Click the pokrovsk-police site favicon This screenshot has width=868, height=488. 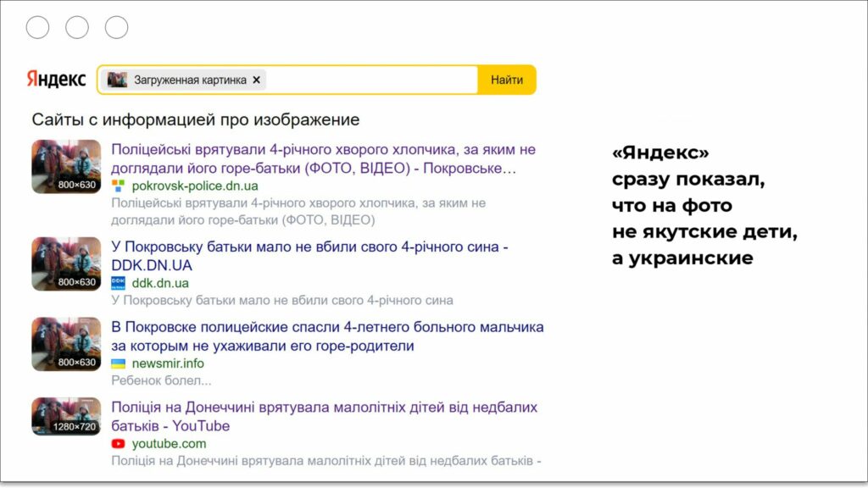[118, 186]
